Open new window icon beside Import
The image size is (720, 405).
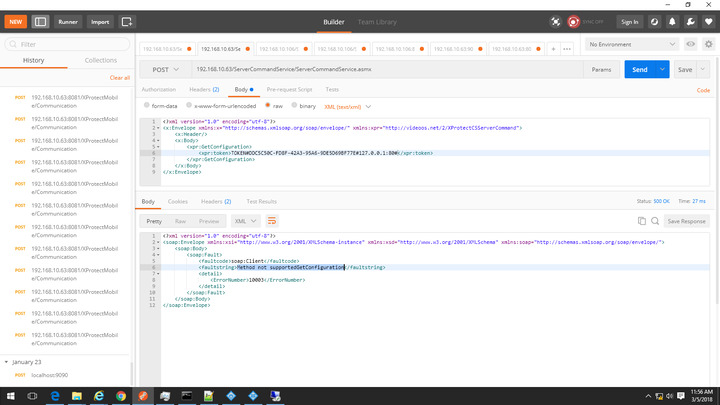tap(127, 21)
